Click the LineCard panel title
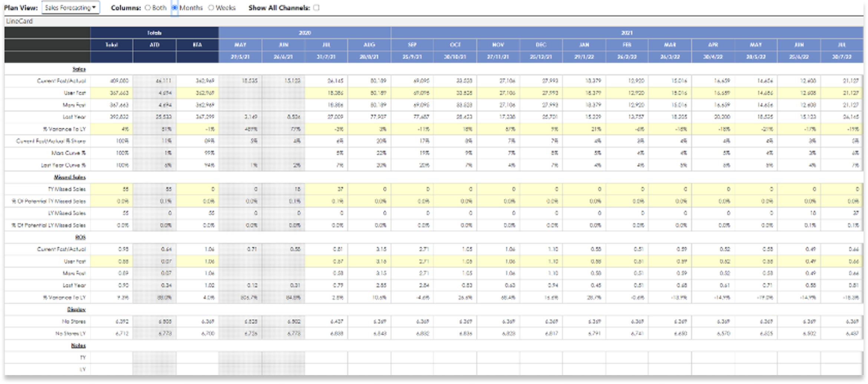 19,21
